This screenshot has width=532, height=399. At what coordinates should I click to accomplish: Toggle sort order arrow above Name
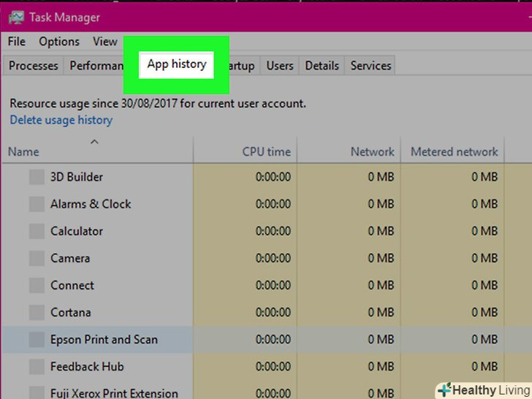click(x=95, y=142)
